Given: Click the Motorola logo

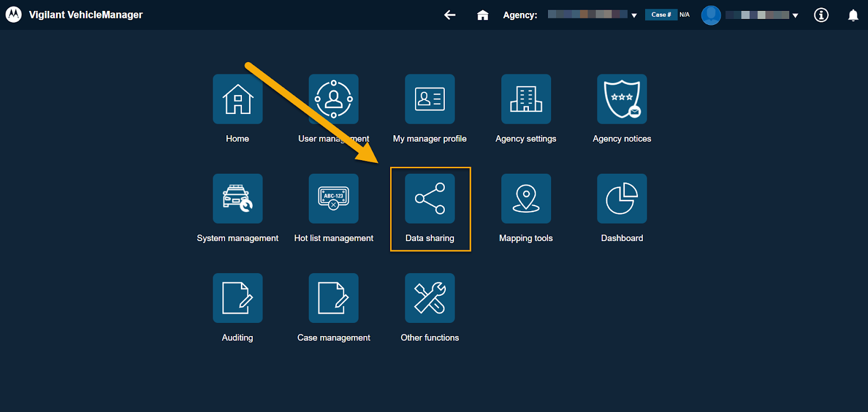Looking at the screenshot, I should [x=14, y=15].
